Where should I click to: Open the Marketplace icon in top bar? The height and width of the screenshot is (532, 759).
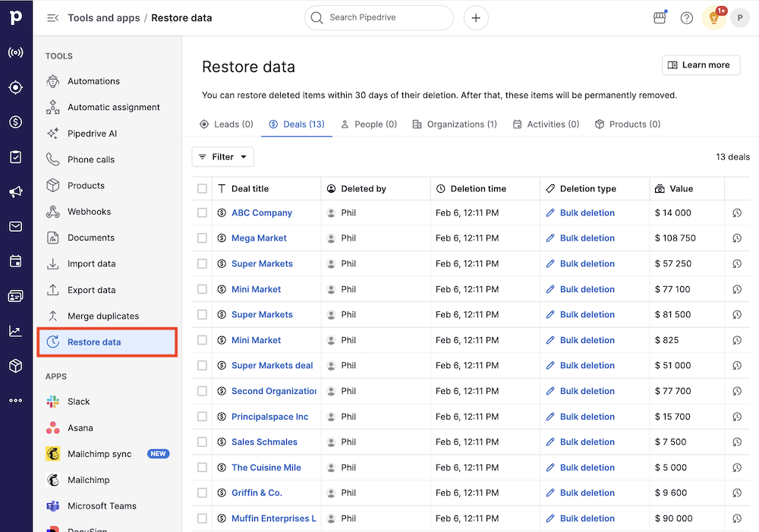click(660, 17)
